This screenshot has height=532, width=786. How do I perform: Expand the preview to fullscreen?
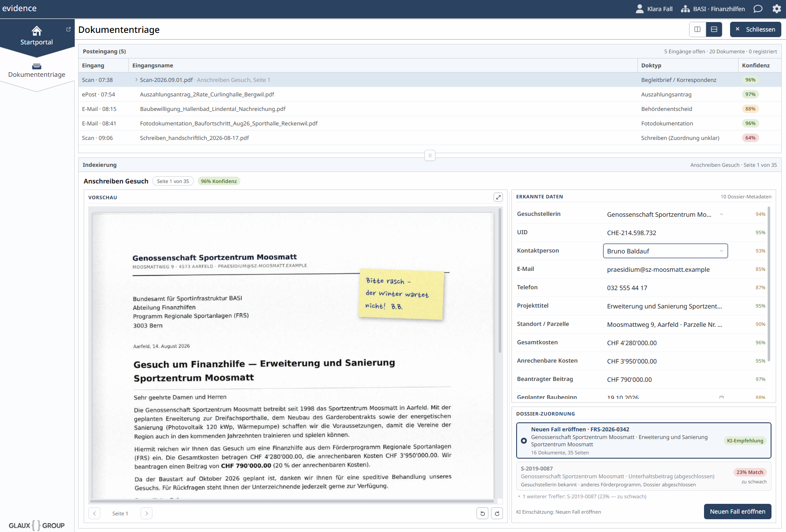click(498, 197)
